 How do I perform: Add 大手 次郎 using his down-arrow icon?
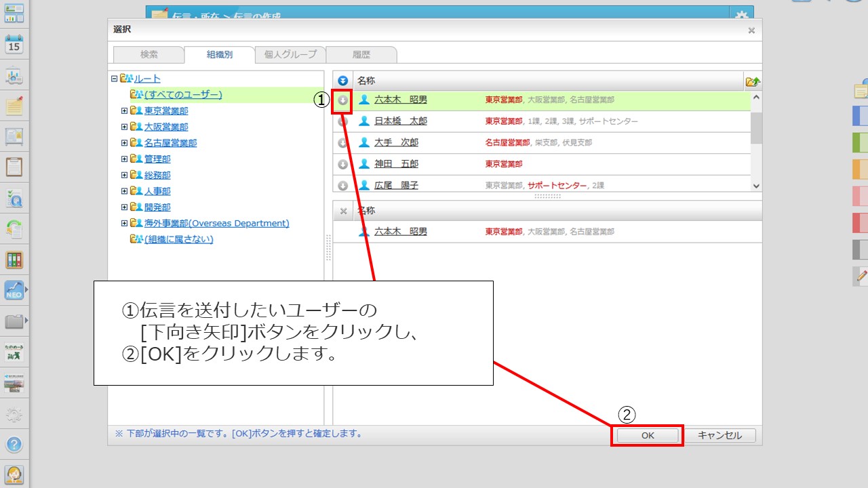click(342, 143)
